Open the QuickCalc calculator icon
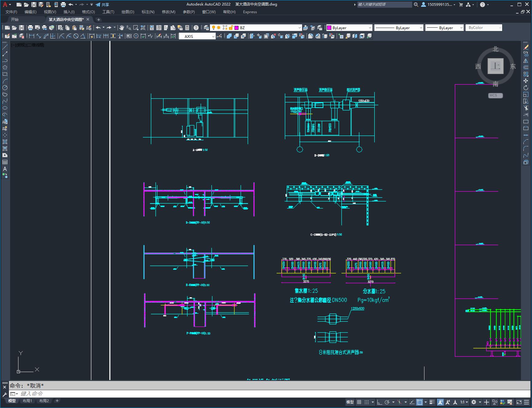Screen dimensions: 532x408 point(187,28)
